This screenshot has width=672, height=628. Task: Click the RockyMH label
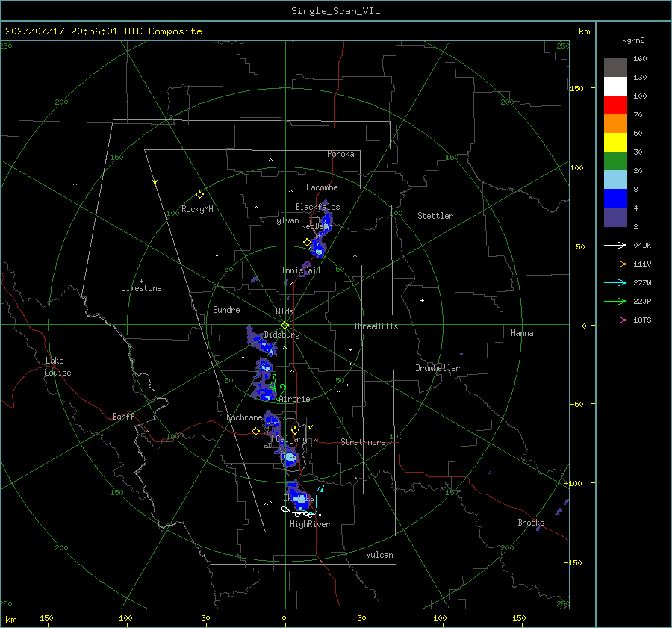(197, 209)
